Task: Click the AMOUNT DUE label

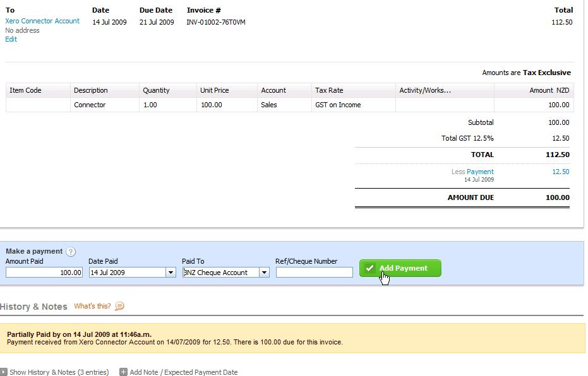Action: (471, 197)
